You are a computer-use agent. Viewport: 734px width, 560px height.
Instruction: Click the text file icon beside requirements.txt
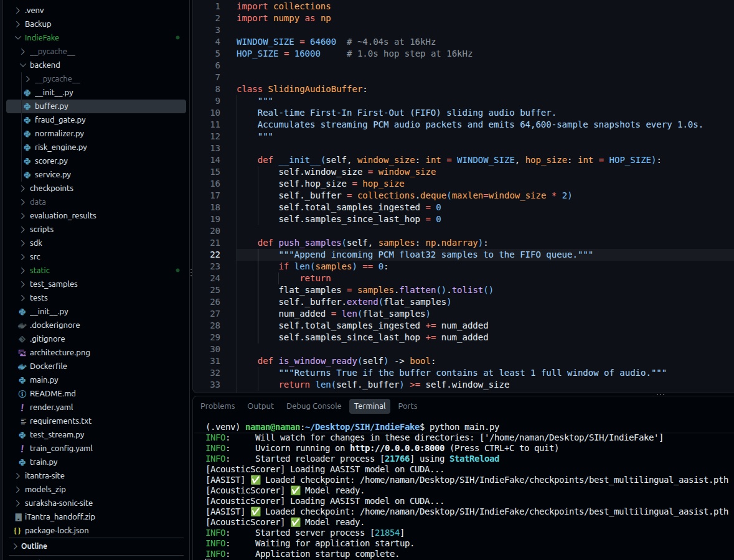[23, 421]
